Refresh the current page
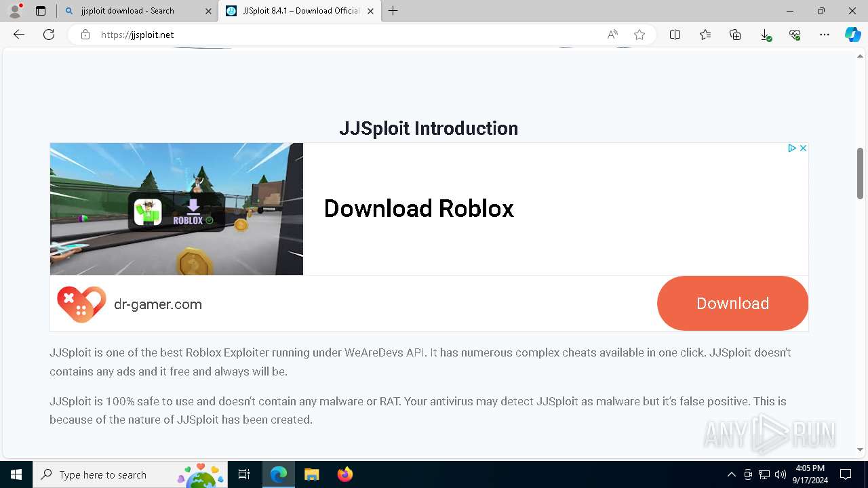Screen dimensions: 868x488 coord(49,35)
